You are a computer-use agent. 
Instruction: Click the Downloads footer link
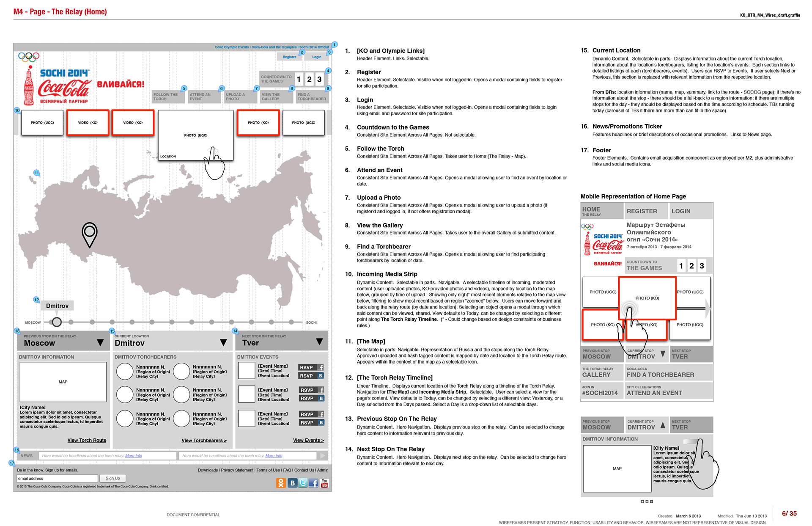coord(208,470)
